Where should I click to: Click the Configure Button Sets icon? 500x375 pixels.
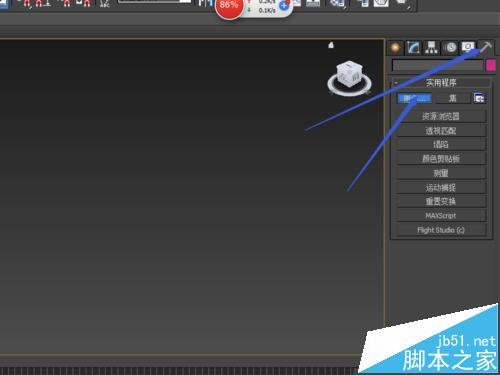(479, 98)
